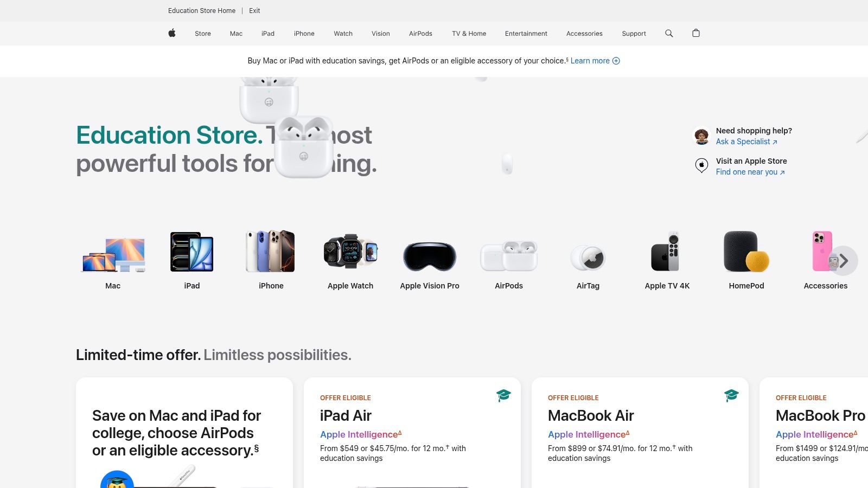Click Ask a Specialist link

pos(746,142)
